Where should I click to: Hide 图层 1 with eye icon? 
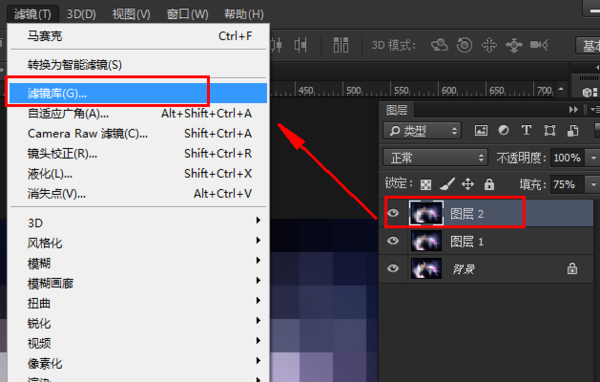coord(393,241)
